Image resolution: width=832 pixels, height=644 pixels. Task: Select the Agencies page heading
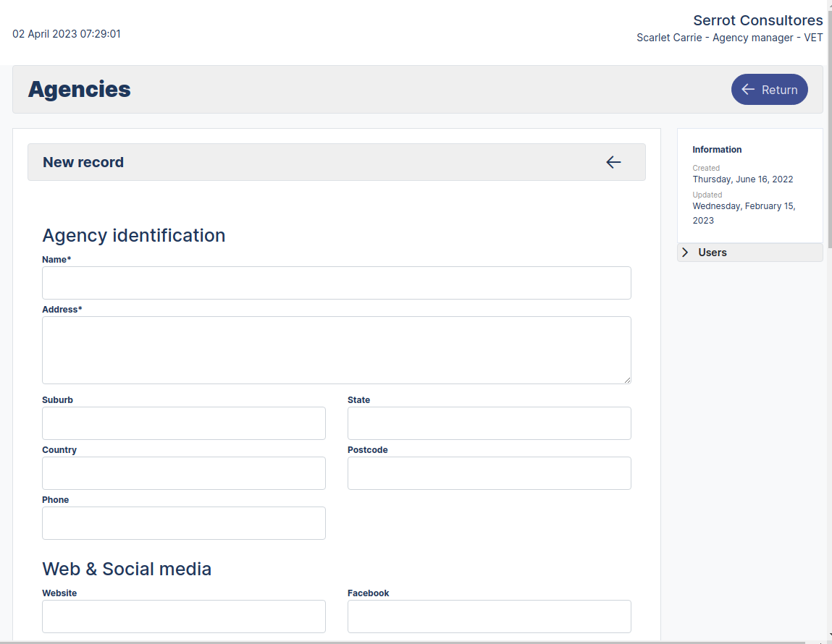click(x=79, y=89)
